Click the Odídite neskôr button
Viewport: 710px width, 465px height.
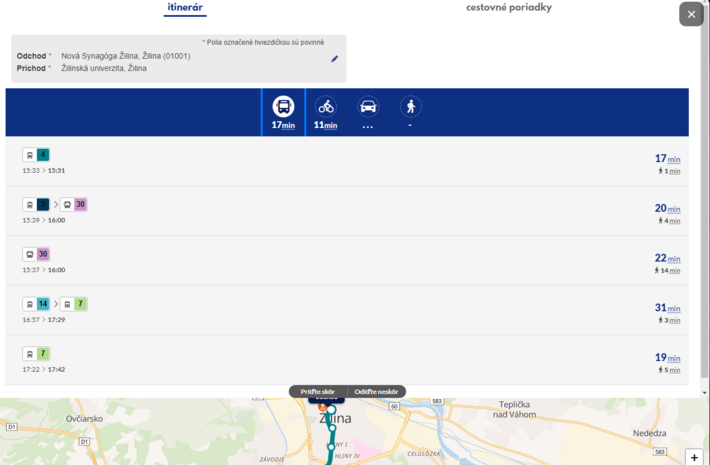(x=376, y=392)
